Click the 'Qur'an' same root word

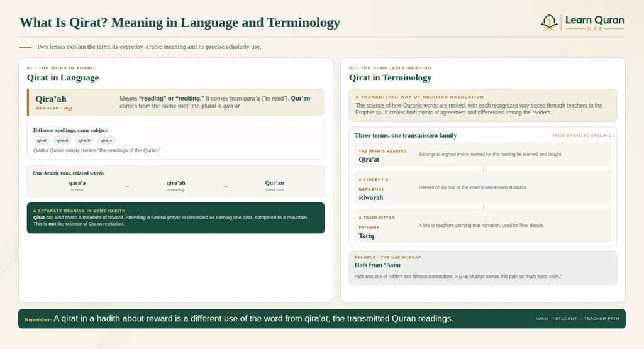274,183
